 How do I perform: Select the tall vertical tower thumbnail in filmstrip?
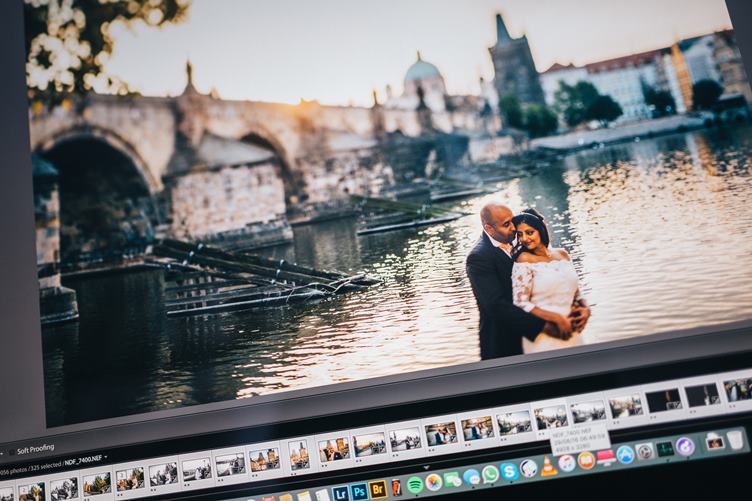click(299, 455)
